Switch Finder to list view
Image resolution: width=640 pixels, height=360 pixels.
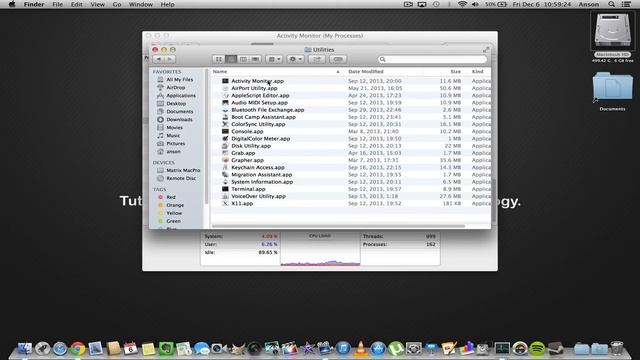(x=231, y=59)
